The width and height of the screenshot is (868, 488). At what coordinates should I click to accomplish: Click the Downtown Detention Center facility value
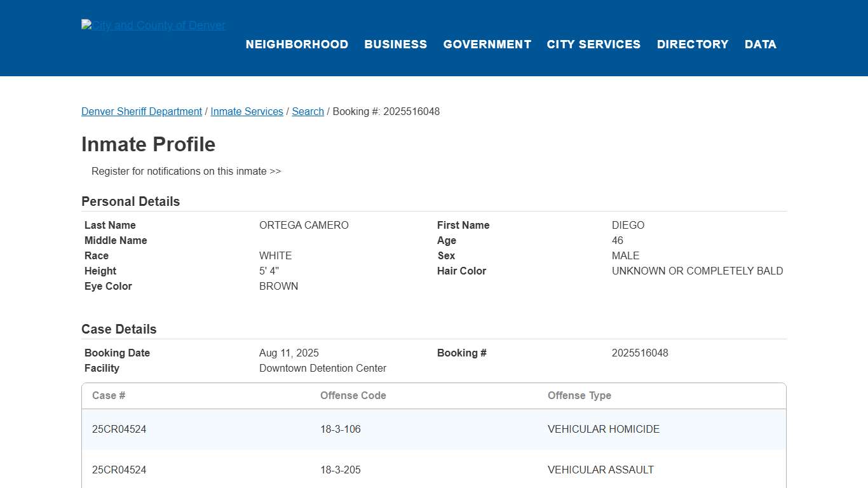(x=323, y=368)
